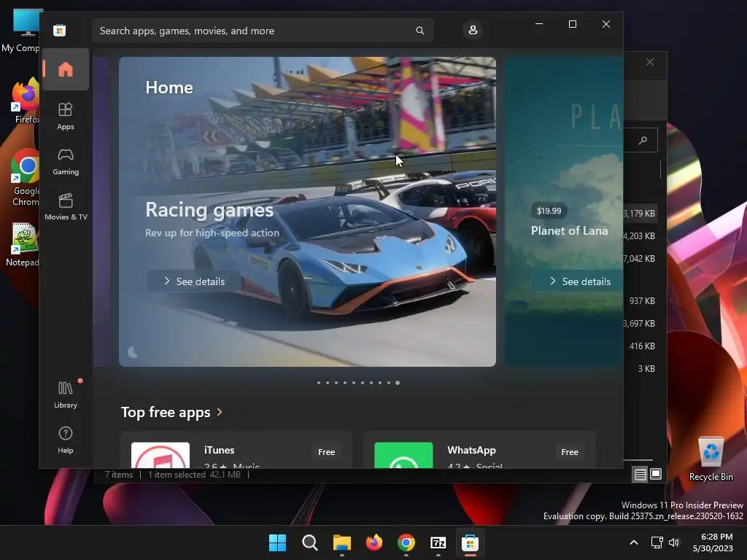Click Microsoft Store taskbar icon
Image resolution: width=747 pixels, height=560 pixels.
click(471, 542)
